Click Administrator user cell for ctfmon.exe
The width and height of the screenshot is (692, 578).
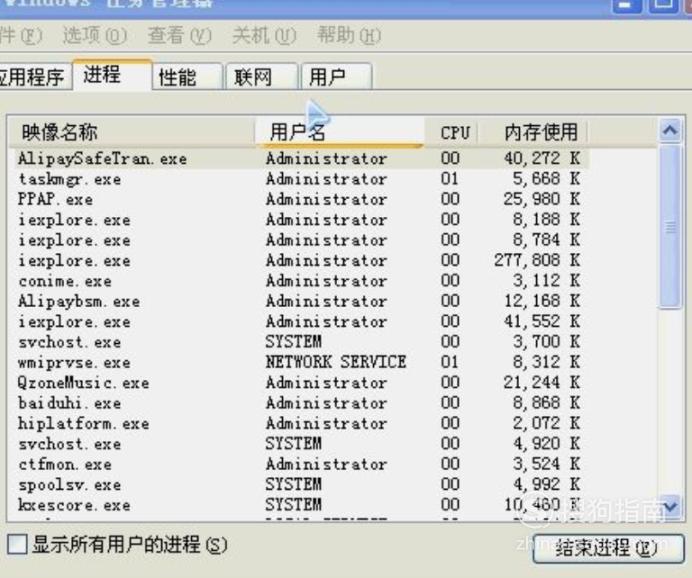[327, 464]
